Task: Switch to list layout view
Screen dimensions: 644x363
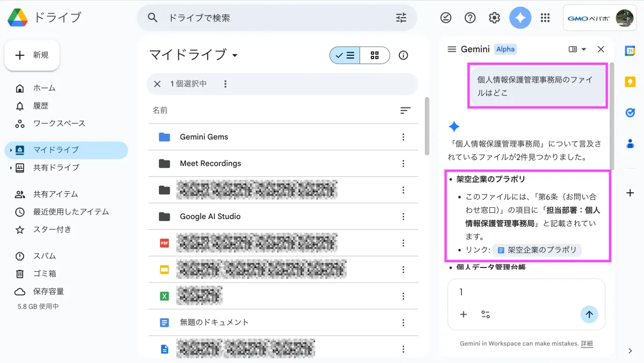Action: [x=345, y=55]
